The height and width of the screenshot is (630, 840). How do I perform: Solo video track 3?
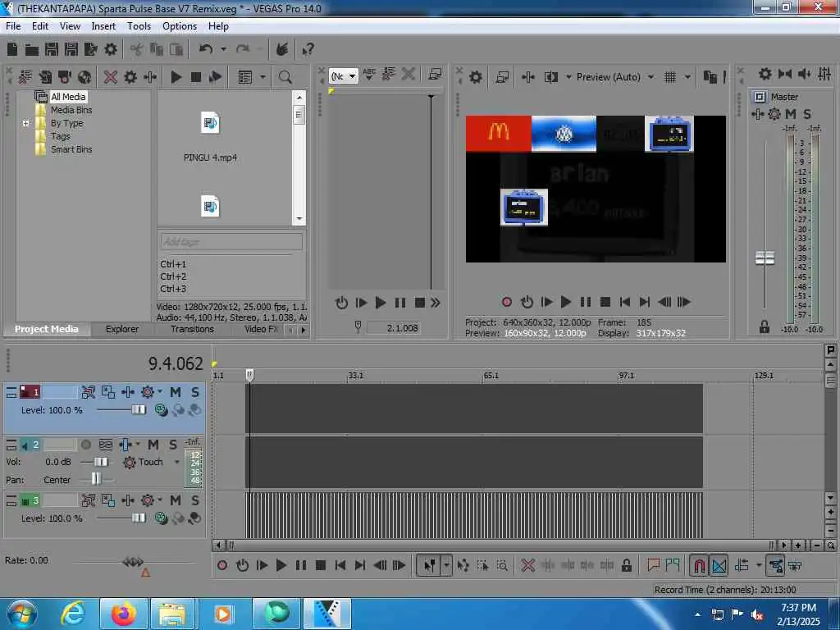(x=195, y=500)
